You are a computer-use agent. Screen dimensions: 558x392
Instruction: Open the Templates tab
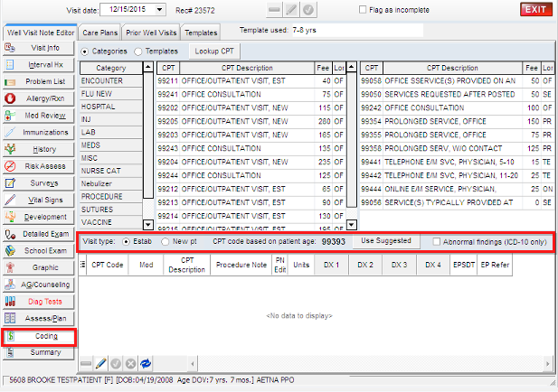(x=201, y=33)
